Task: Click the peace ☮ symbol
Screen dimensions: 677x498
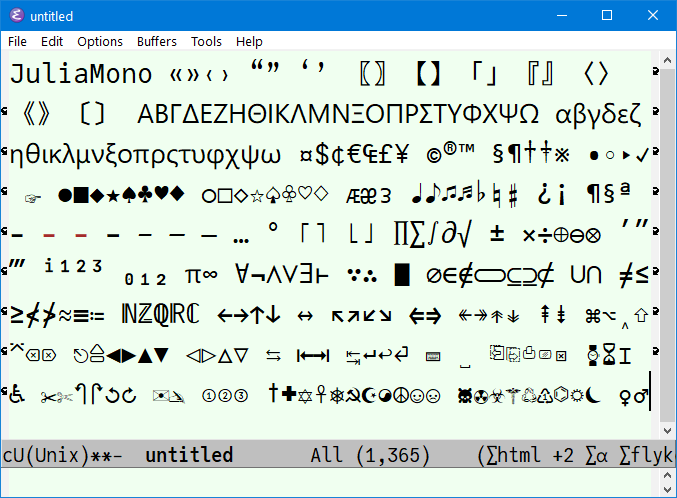Action: tap(401, 395)
